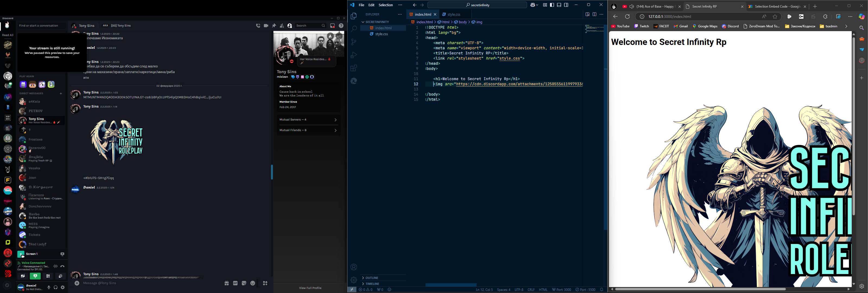Viewport: 868px width, 293px height.
Task: Expand the TIMELINE section in VS Code
Action: (x=383, y=284)
